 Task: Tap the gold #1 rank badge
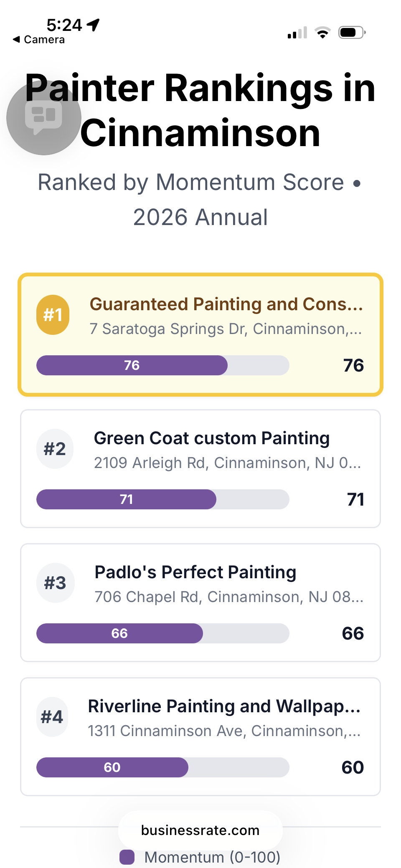pos(53,315)
